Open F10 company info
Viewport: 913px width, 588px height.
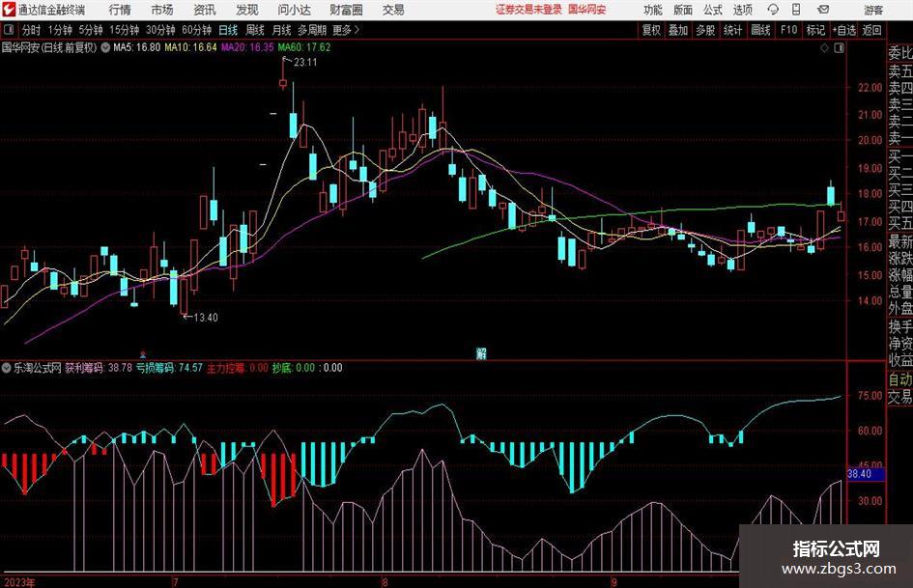788,30
